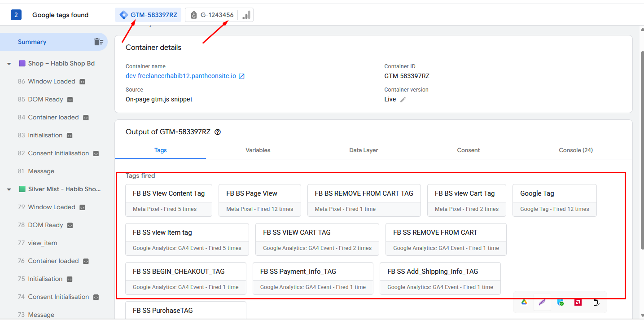Select the Shop – Habib Shop Bd page title
644x320 pixels.
click(x=61, y=64)
